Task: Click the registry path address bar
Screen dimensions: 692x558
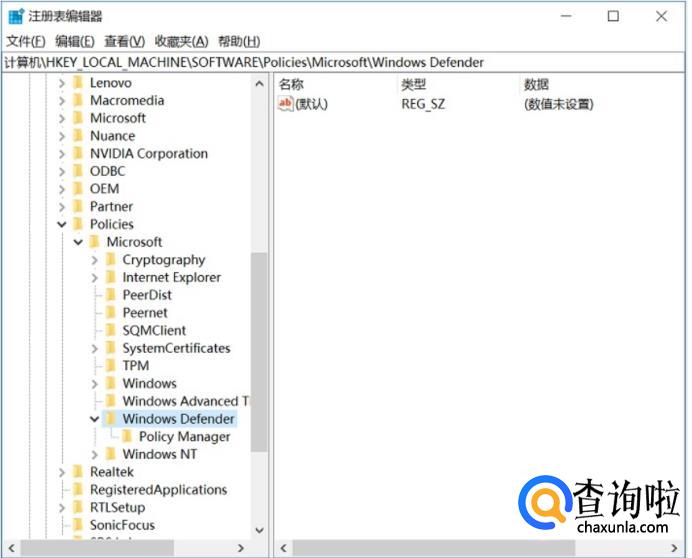Action: coord(344,63)
